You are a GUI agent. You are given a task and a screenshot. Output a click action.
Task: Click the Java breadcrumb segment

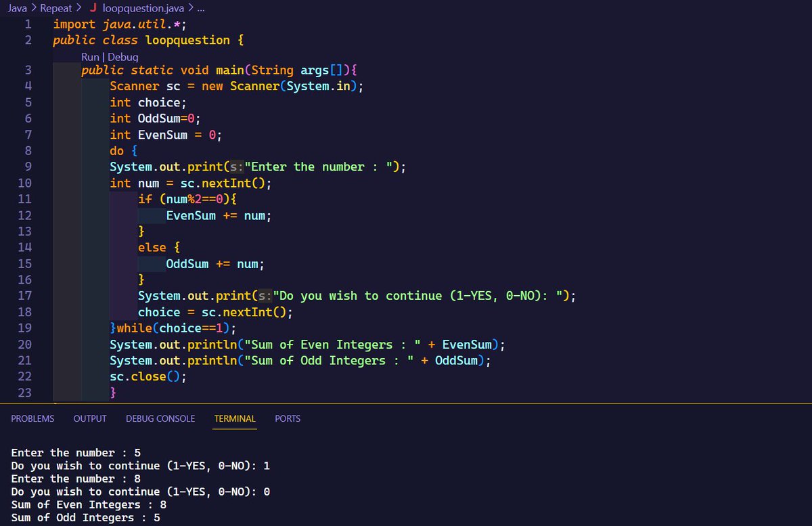17,8
